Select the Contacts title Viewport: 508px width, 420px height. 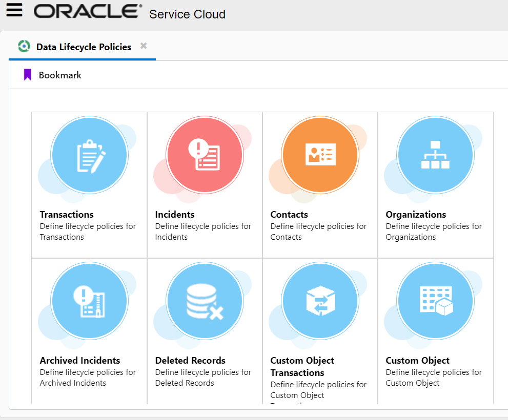(289, 215)
